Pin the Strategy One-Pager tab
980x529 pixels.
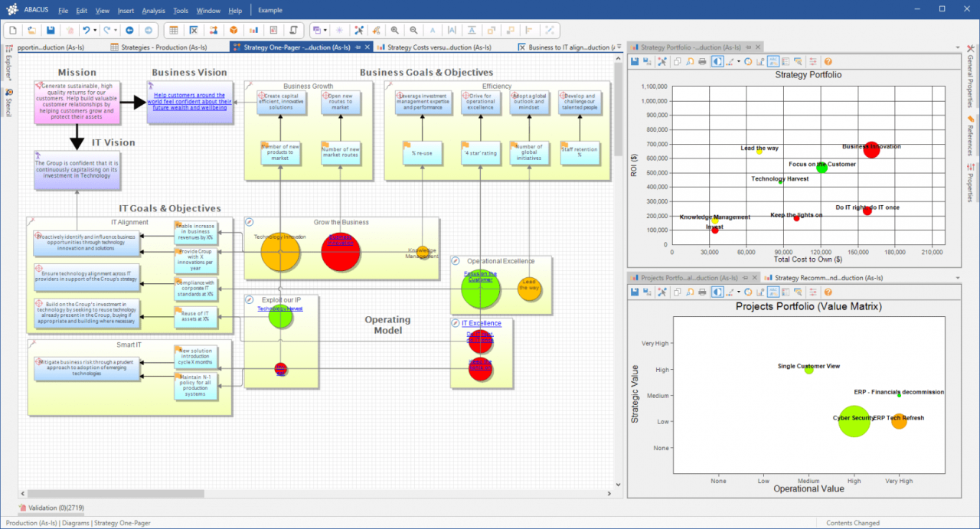click(x=358, y=47)
